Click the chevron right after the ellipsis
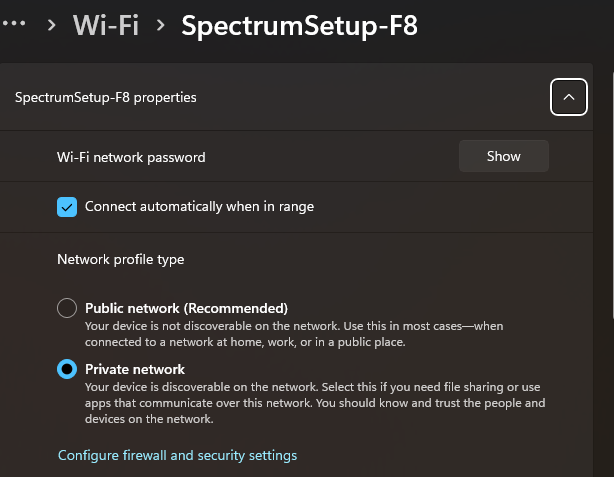This screenshot has height=477, width=614. (x=50, y=25)
